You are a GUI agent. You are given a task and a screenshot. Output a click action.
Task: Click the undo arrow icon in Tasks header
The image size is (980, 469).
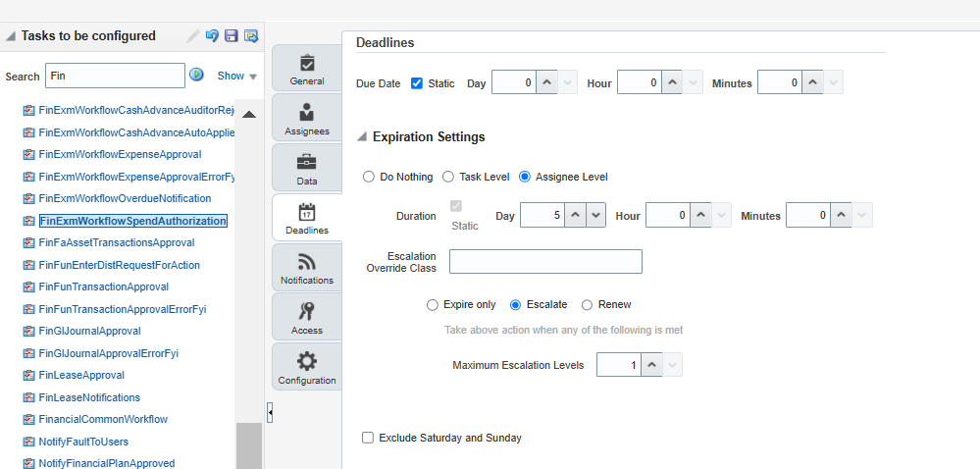(x=213, y=36)
